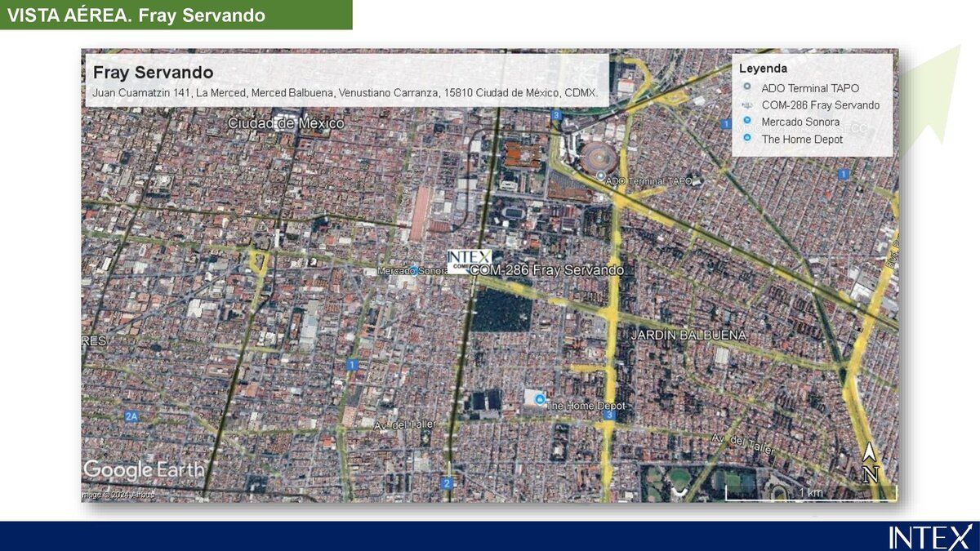Select legend entry ADO Terminal TAPO
Image resolution: width=980 pixels, height=551 pixels.
pyautogui.click(x=810, y=88)
